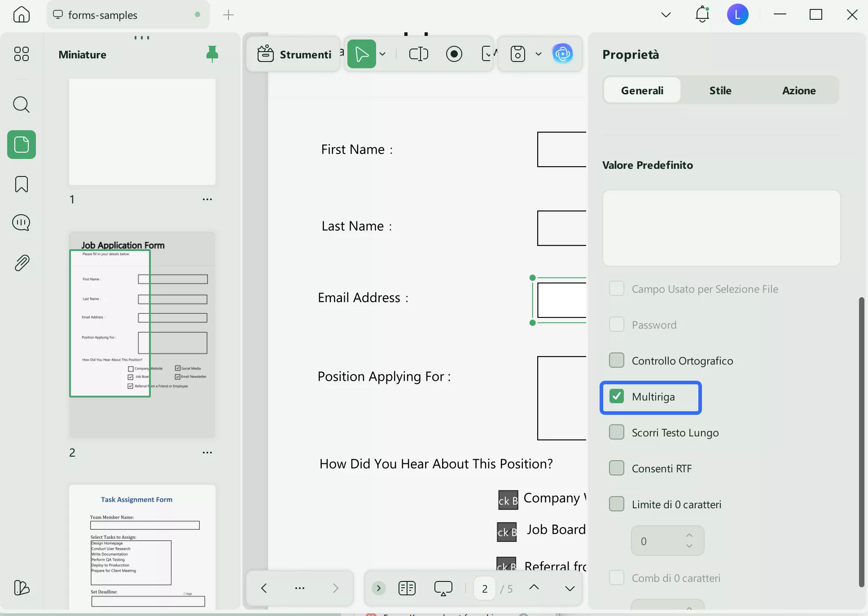
Task: Select the text field form tool
Action: (x=419, y=54)
